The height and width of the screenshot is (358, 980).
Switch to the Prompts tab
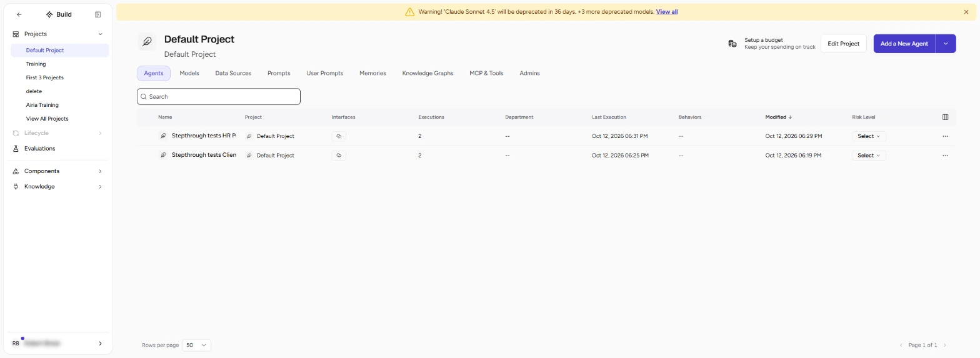[279, 73]
